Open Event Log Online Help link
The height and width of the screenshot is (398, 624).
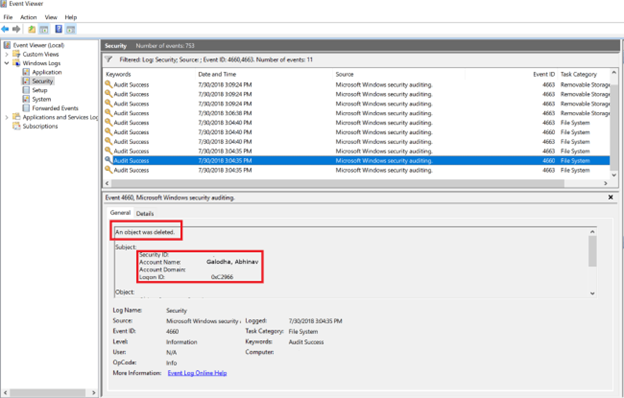pos(197,373)
